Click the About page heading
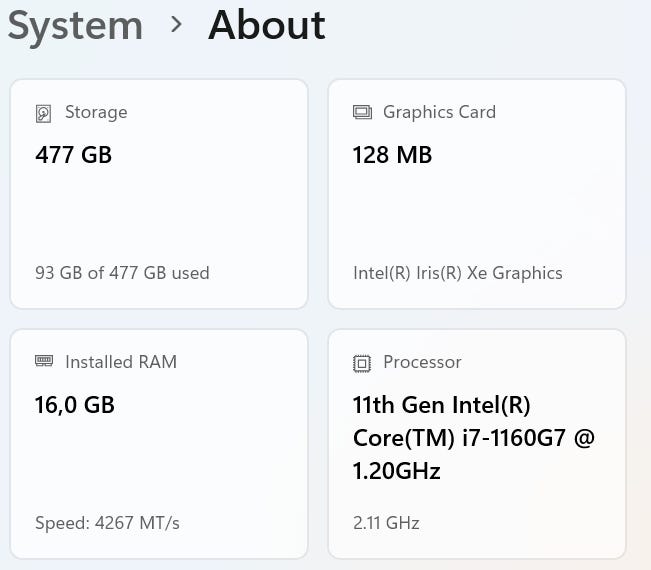This screenshot has height=570, width=651. tap(266, 26)
